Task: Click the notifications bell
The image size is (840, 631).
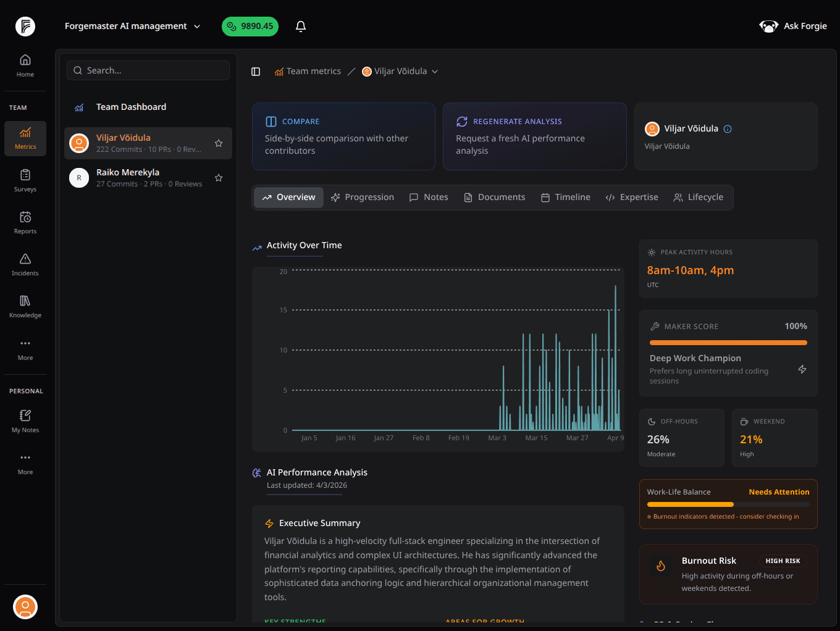Action: [x=301, y=26]
